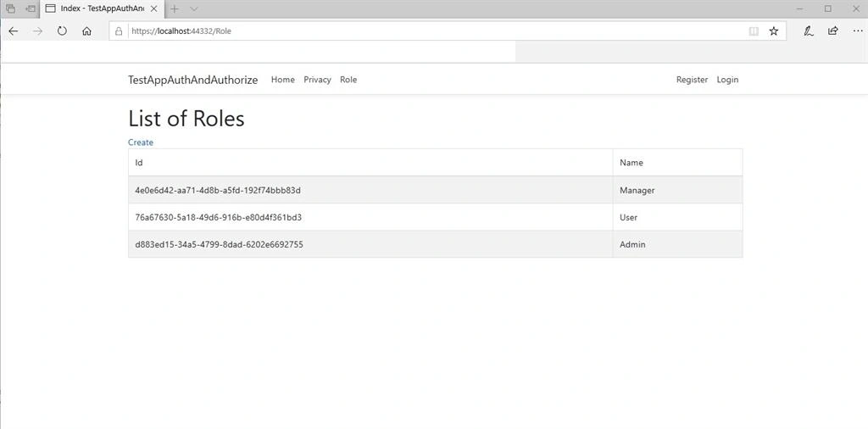The height and width of the screenshot is (429, 868).
Task: Go to the Home nav link
Action: click(x=283, y=80)
